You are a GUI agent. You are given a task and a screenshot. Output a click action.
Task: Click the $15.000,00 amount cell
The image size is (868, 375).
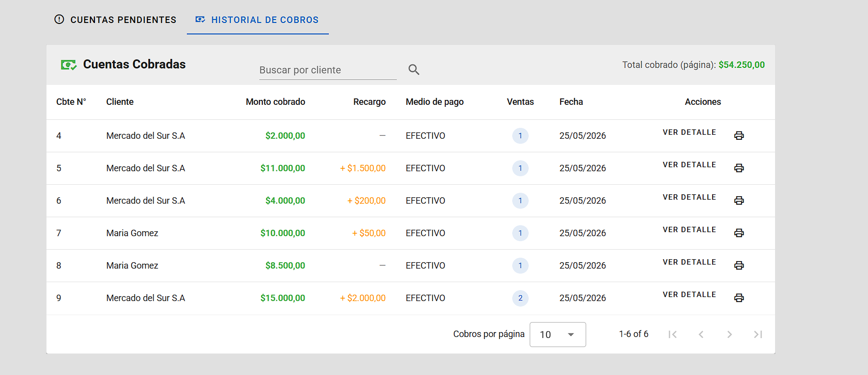[x=283, y=298]
